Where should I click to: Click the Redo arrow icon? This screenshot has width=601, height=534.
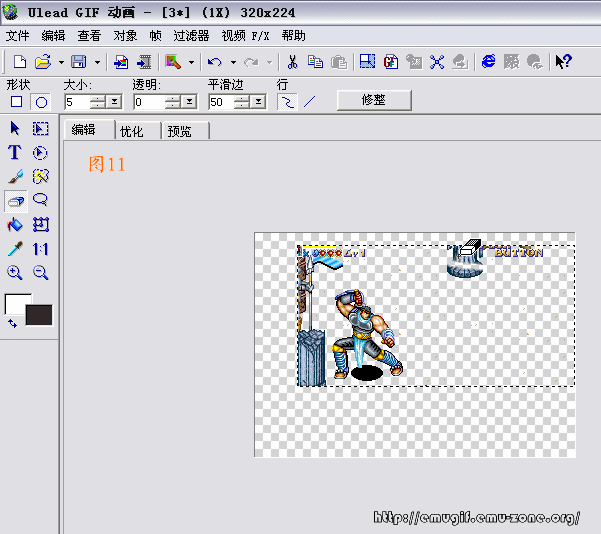pyautogui.click(x=251, y=62)
